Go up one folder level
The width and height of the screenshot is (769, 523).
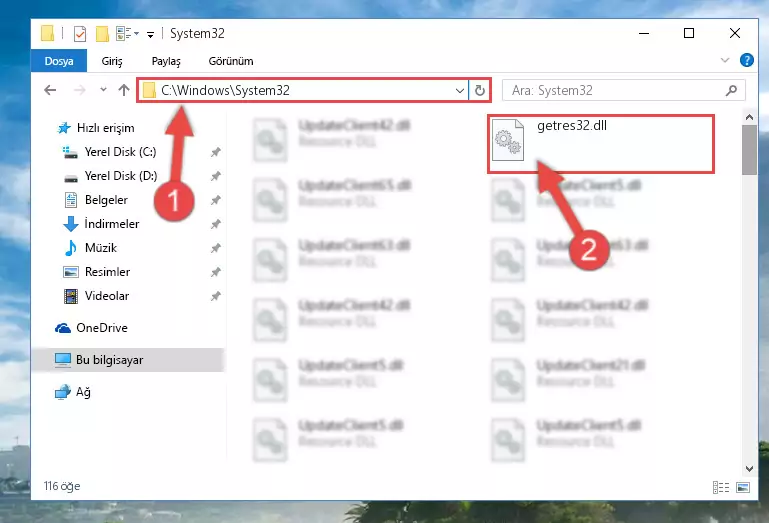(x=124, y=90)
